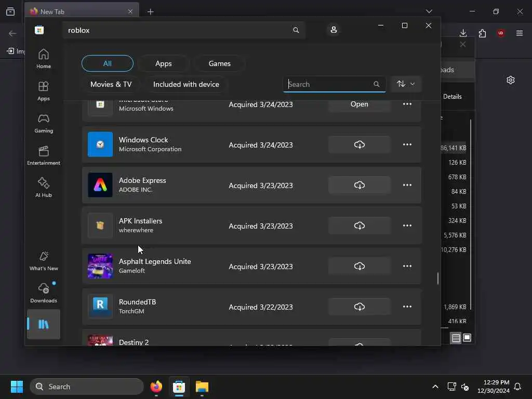Screen dimensions: 532x399
Task: Download RoundedTB via cloud icon
Action: coord(360,307)
